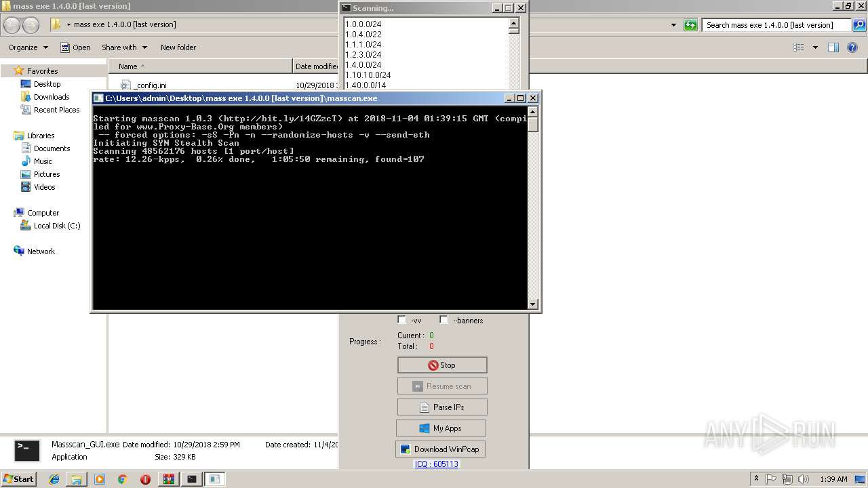Click the Explorer Back navigation button
The image size is (868, 488).
(x=12, y=25)
